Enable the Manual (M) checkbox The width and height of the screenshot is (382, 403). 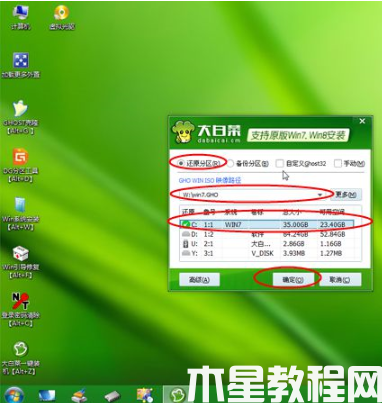[x=338, y=163]
